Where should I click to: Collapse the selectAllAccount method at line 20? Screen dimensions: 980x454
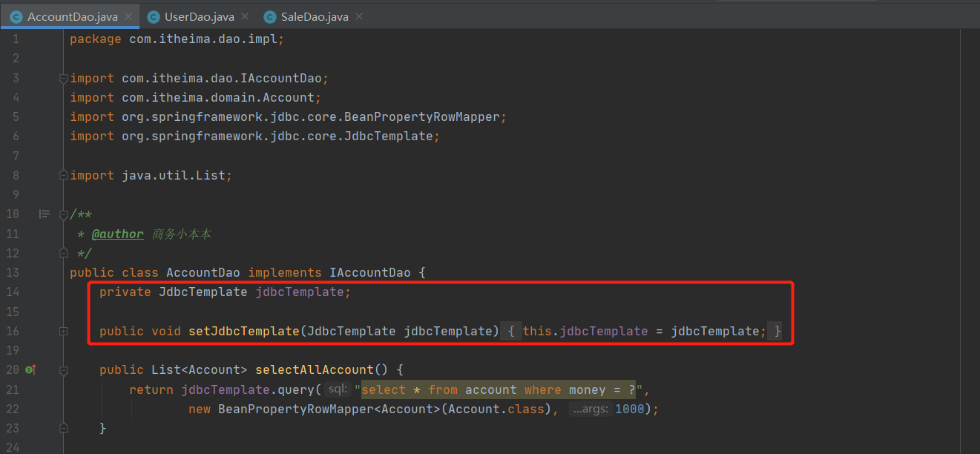[64, 369]
